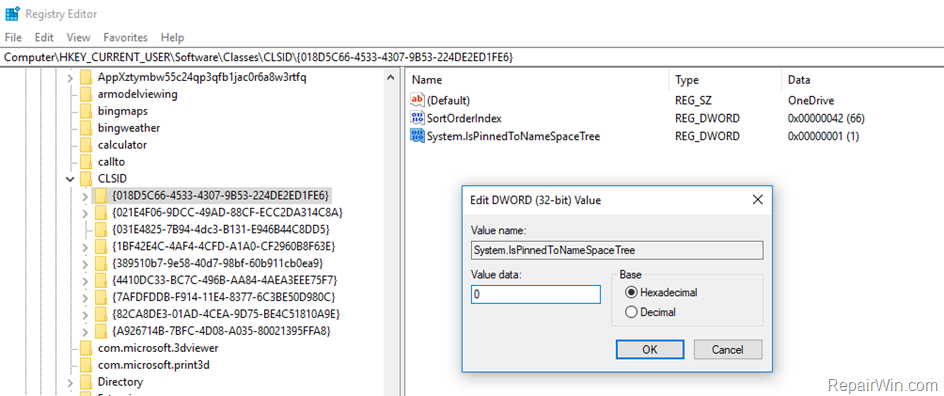Click folder icon of {A926714B-7BFC...} key
Image resolution: width=944 pixels, height=396 pixels.
tap(101, 331)
